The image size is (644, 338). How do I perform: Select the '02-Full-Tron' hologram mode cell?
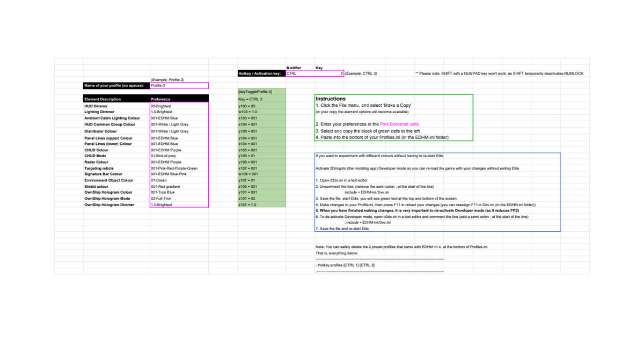[x=179, y=199]
